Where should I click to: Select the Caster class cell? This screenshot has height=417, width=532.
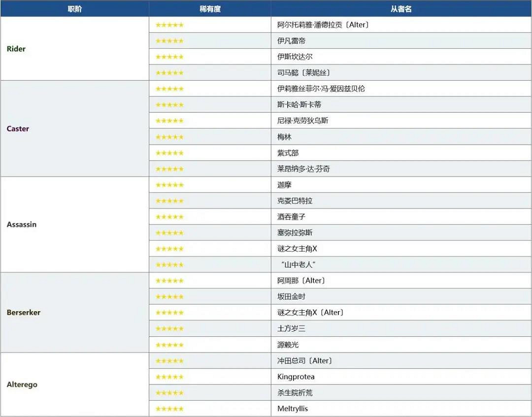pos(18,128)
